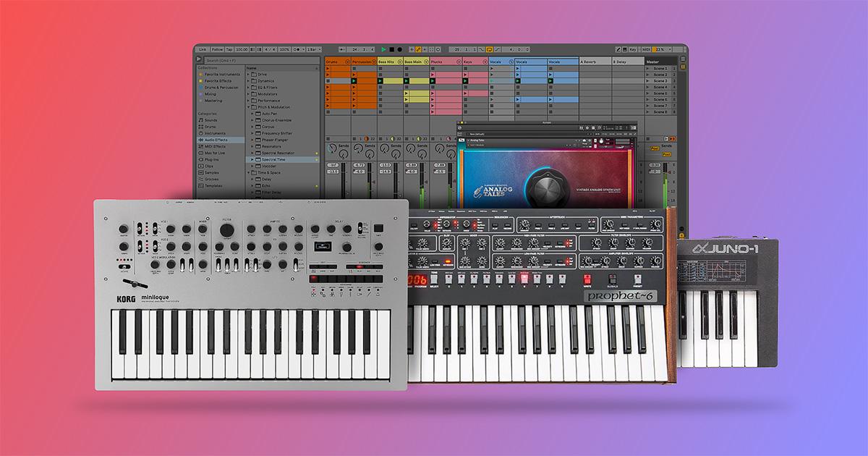Adjust the Percussion track Sends knob
Screen dimensions: 868x456
370,153
